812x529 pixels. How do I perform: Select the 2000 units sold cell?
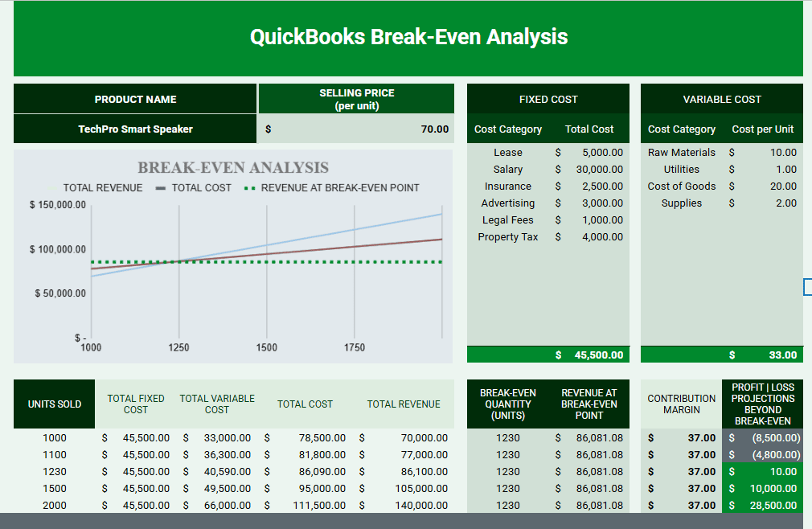(55, 505)
